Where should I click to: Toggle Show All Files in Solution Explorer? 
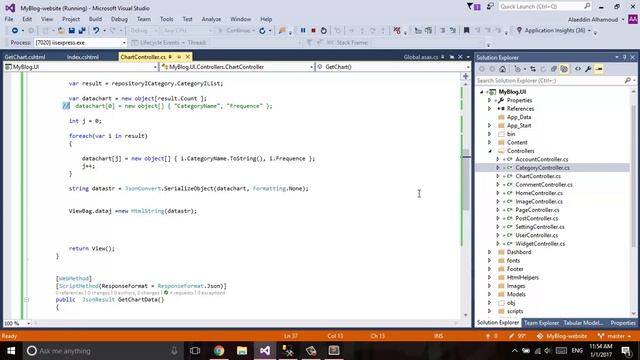pyautogui.click(x=564, y=69)
